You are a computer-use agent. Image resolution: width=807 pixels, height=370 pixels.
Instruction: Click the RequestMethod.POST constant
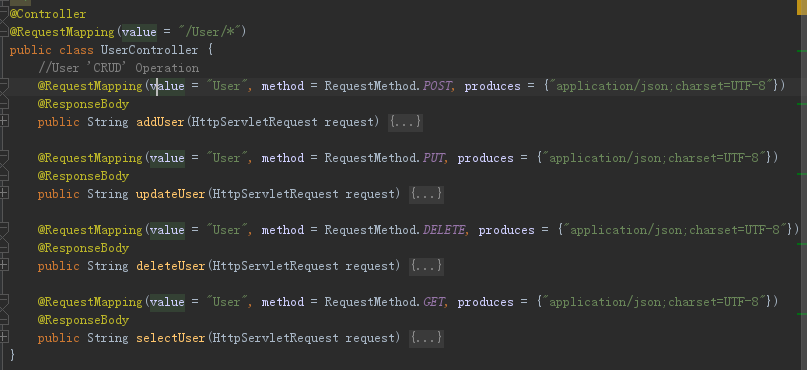pyautogui.click(x=389, y=86)
